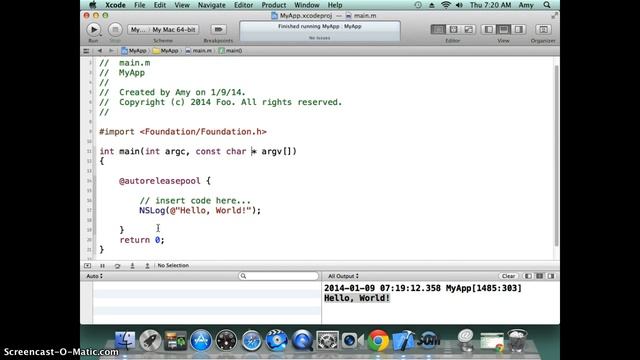
Task: Show both variables and console panes
Action: click(x=540, y=276)
